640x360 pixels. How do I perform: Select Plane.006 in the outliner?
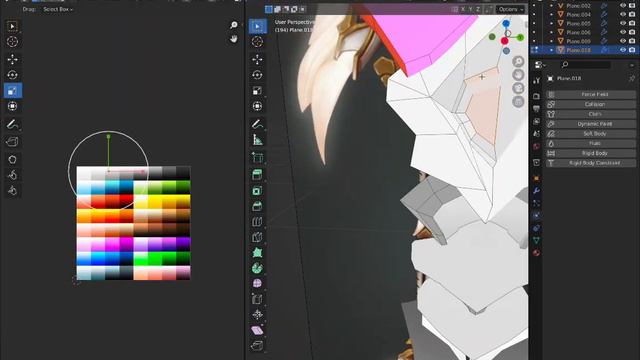point(578,32)
